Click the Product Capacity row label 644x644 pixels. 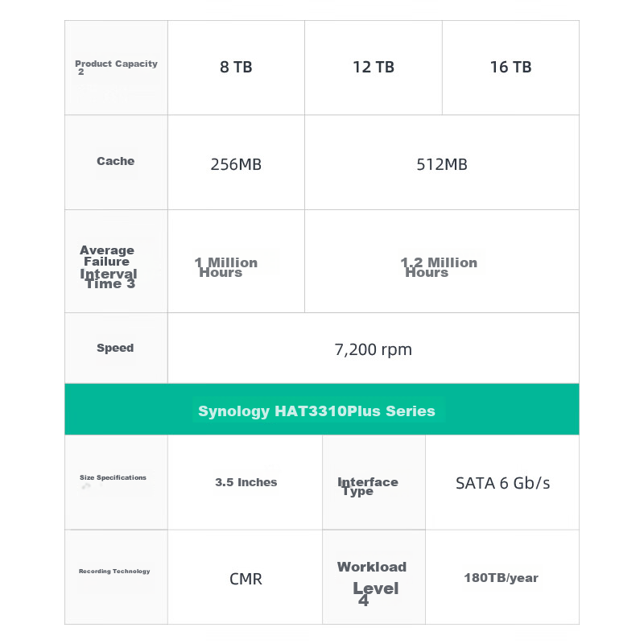click(116, 67)
